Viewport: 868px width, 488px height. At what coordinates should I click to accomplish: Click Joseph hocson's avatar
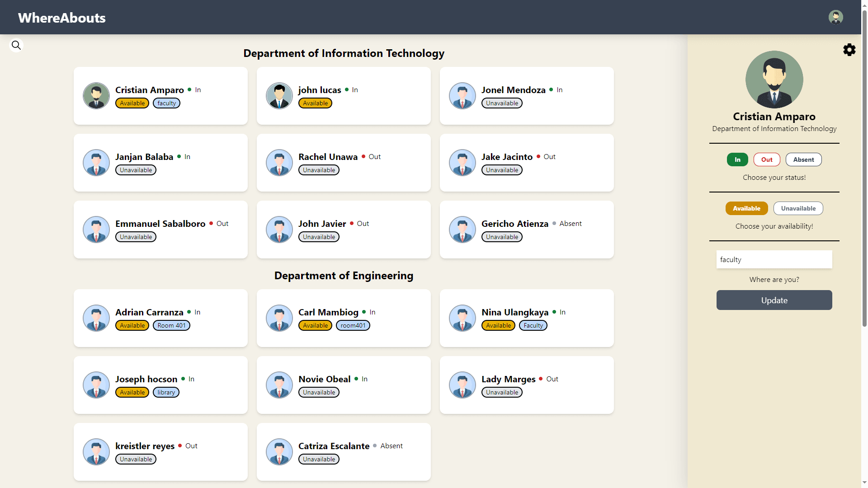pyautogui.click(x=96, y=385)
